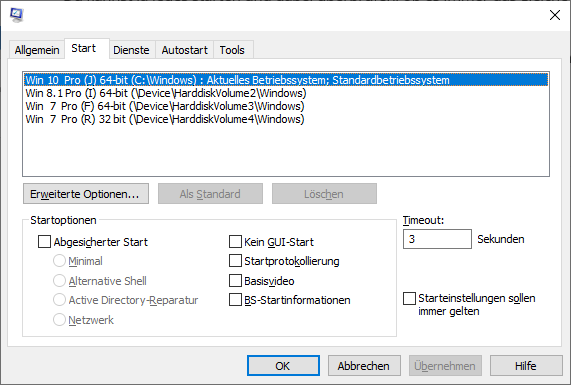Click the msconfig computer icon in title bar
Image resolution: width=571 pixels, height=385 pixels.
click(17, 15)
